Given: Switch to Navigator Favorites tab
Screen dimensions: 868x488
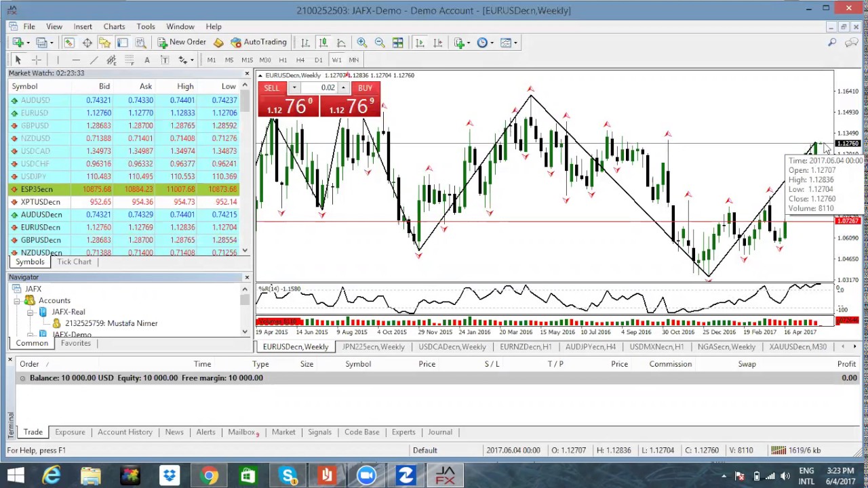Looking at the screenshot, I should [x=75, y=343].
